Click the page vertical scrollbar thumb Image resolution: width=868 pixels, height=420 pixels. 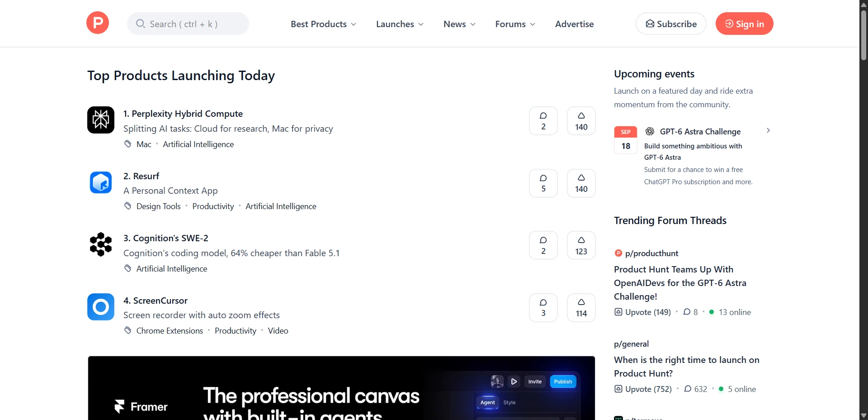click(x=863, y=35)
